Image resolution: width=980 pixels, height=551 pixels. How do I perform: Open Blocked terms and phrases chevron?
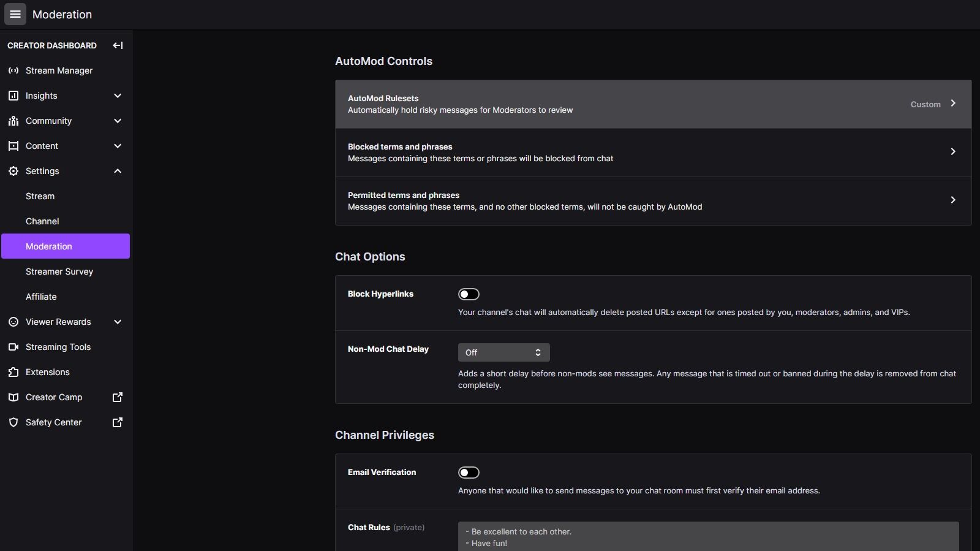point(953,151)
